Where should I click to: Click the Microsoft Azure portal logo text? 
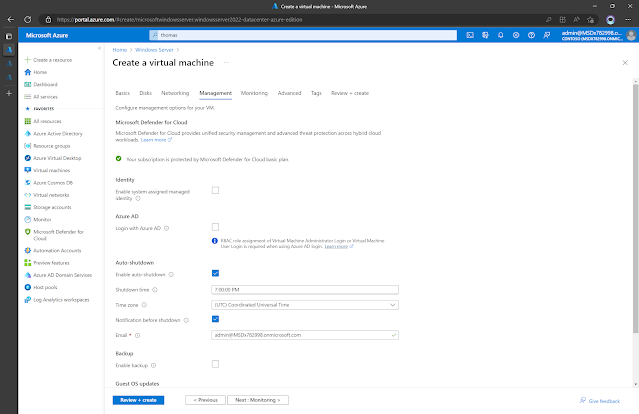coord(47,35)
